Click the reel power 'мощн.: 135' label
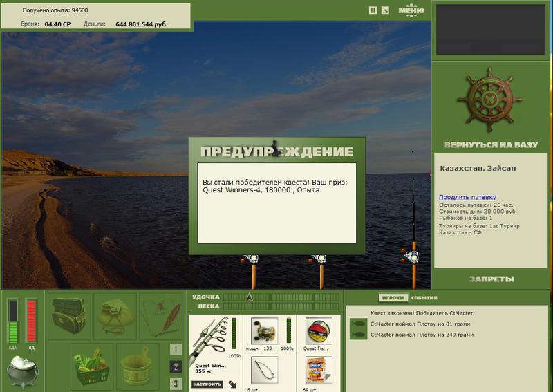This screenshot has height=392, width=553. click(x=259, y=348)
